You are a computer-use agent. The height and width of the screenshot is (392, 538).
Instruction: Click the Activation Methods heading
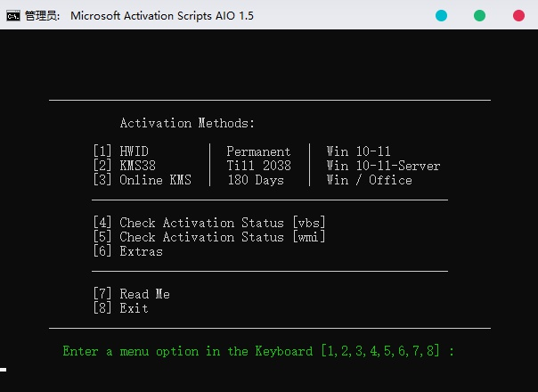(x=187, y=123)
